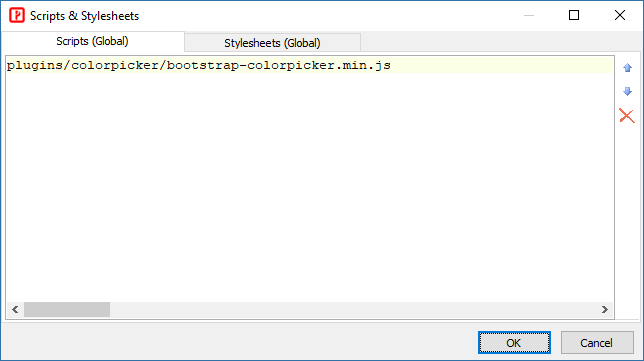The image size is (644, 361).
Task: Switch to the Stylesheets (Global) tab
Action: pos(272,43)
